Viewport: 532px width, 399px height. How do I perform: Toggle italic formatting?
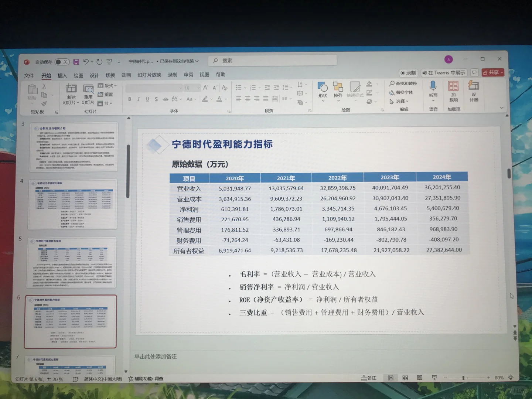pyautogui.click(x=139, y=99)
